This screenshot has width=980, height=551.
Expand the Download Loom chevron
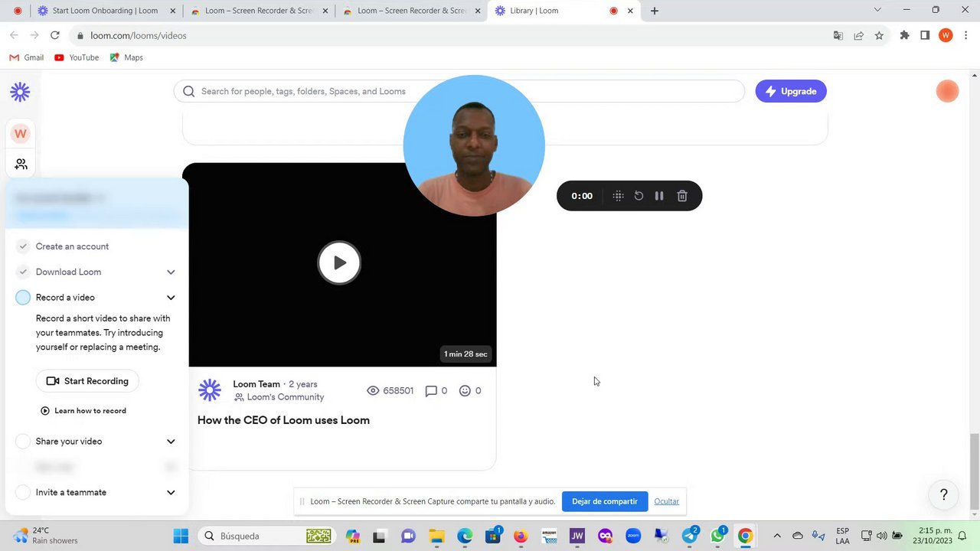(171, 272)
